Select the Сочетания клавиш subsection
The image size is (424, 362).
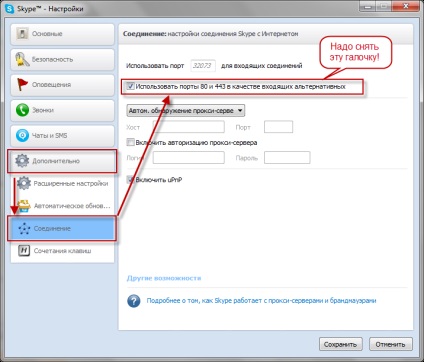[x=62, y=251]
